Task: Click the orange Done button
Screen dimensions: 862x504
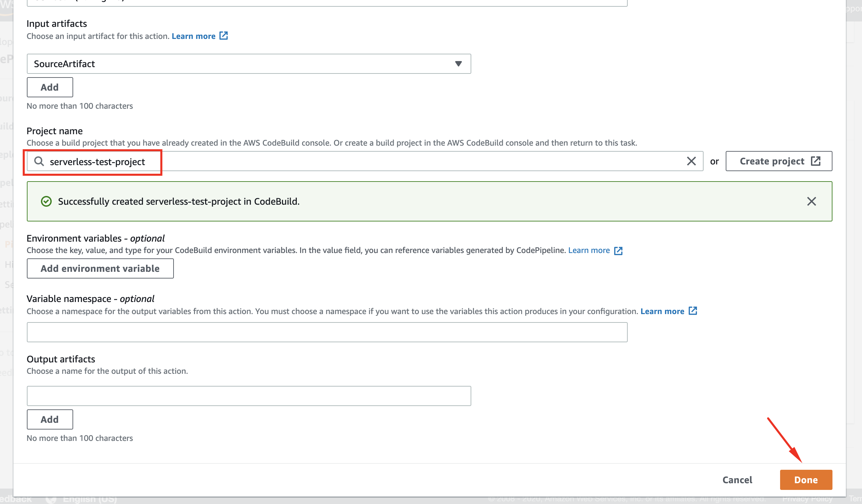Action: pyautogui.click(x=806, y=480)
